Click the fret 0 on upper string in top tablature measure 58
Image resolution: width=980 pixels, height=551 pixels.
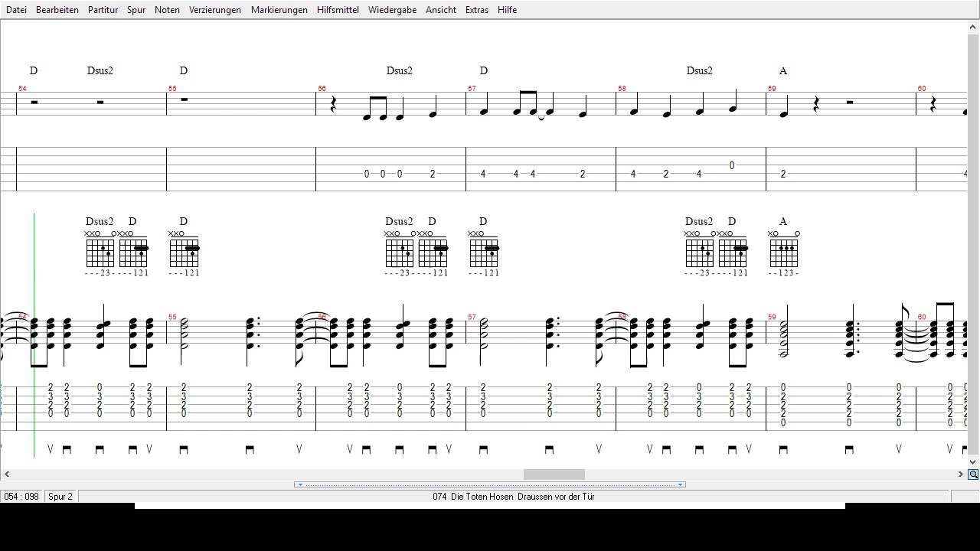(x=732, y=165)
